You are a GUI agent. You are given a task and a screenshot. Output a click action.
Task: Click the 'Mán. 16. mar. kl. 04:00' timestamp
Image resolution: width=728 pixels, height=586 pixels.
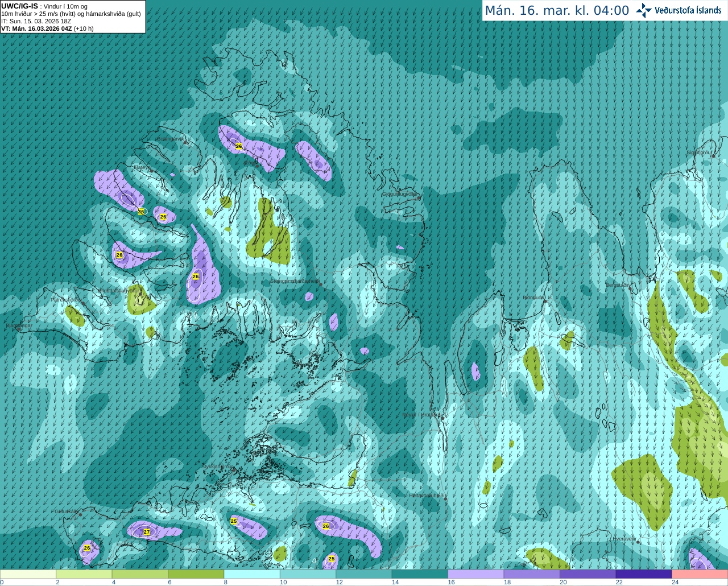coord(557,11)
